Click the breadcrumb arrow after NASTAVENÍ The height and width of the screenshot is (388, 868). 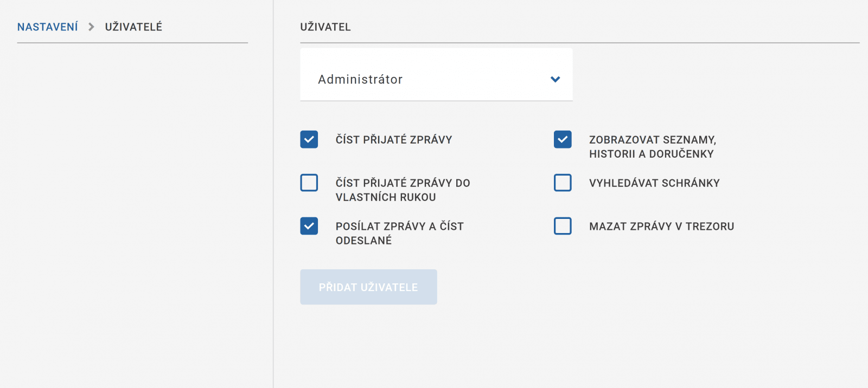pos(91,27)
